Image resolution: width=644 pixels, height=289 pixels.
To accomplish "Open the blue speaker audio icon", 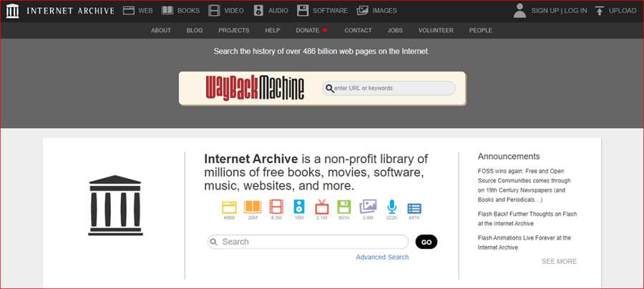I will pos(299,207).
